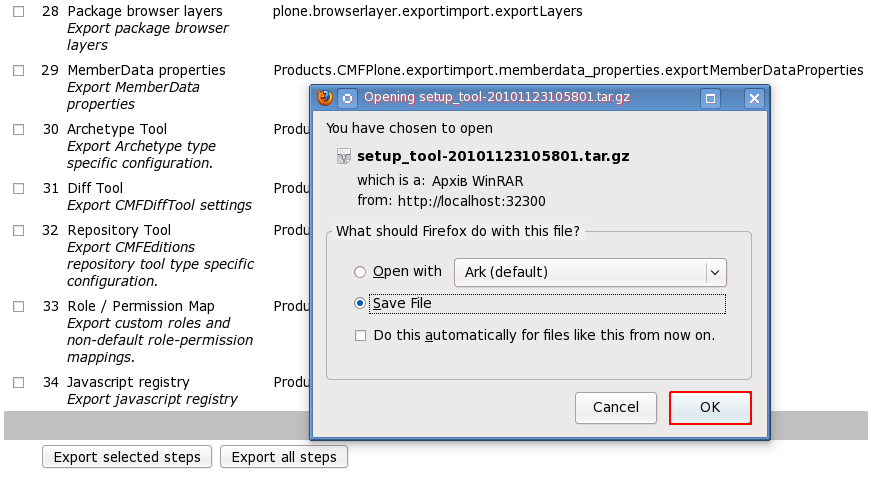Select the Archetype Tool export step checkbox
This screenshot has width=871, height=477.
point(19,130)
